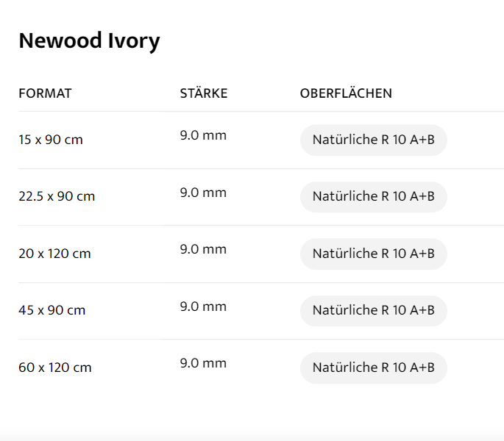Click 9.0 mm thickness in 15 x 90 cm row
Screen dimensions: 504x441
tap(203, 135)
